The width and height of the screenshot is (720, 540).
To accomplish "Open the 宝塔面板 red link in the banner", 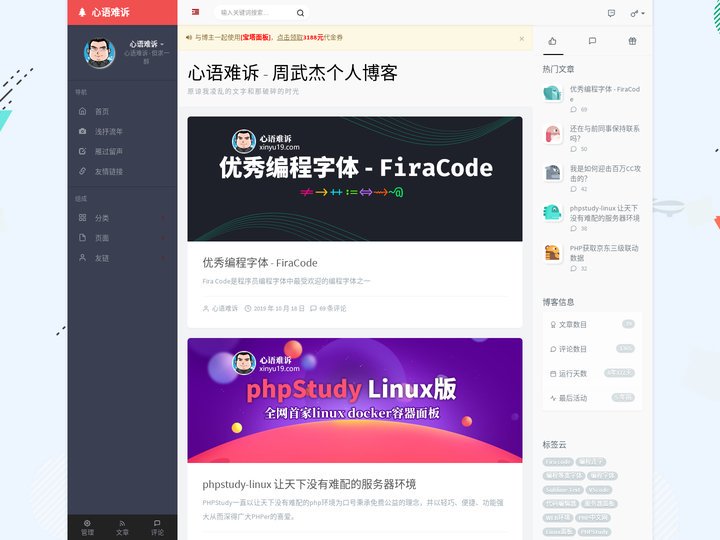I will pos(256,38).
